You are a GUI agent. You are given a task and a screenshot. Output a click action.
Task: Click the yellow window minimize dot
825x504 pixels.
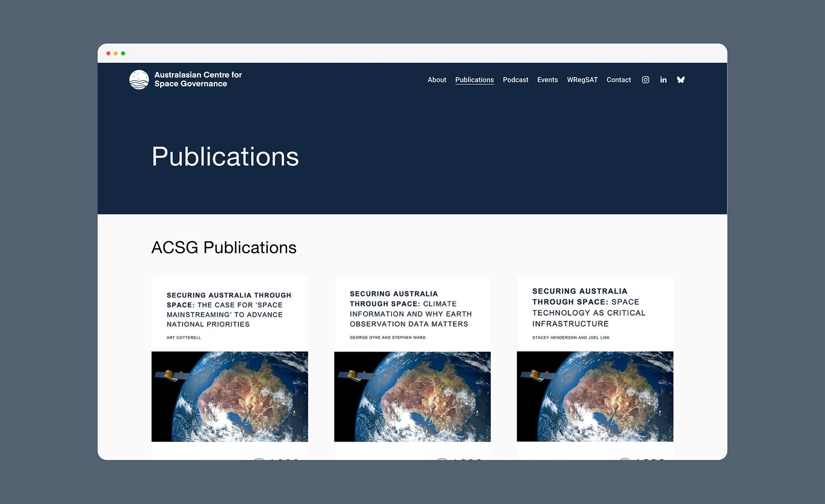coord(116,53)
